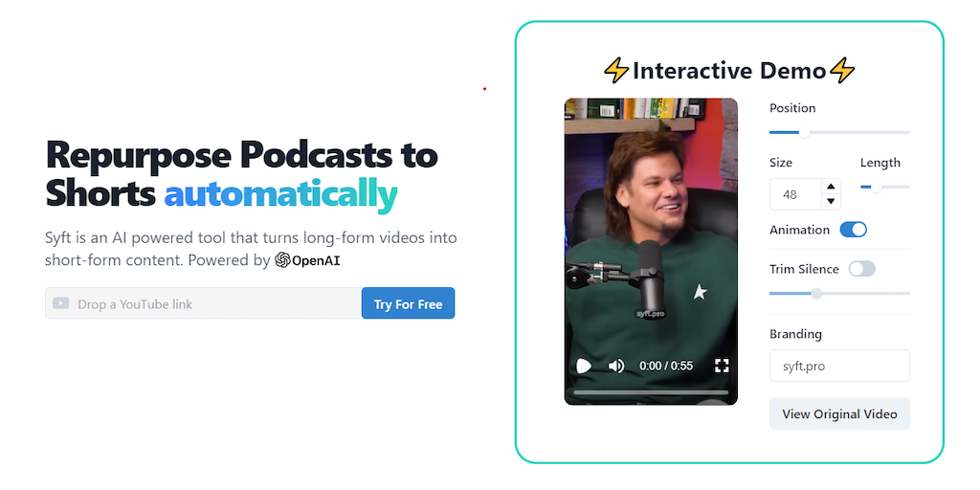The height and width of the screenshot is (490, 980).
Task: Click the YouTube icon in the link field
Action: point(60,303)
